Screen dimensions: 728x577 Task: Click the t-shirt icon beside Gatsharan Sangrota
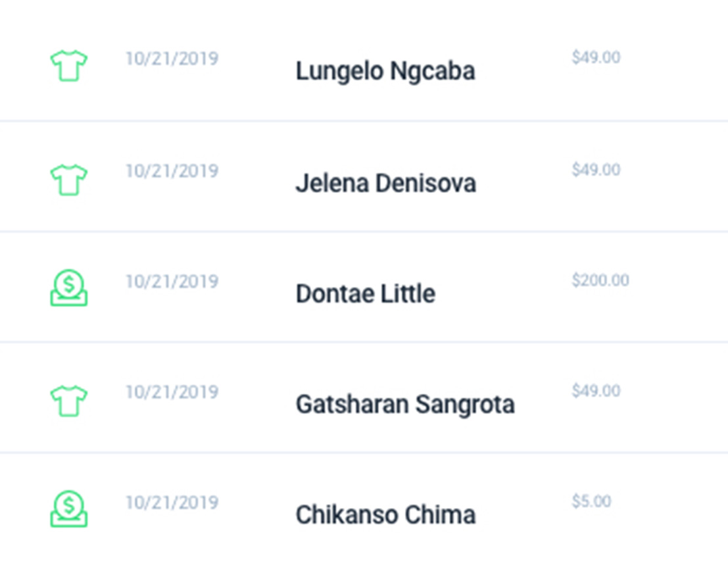[68, 401]
